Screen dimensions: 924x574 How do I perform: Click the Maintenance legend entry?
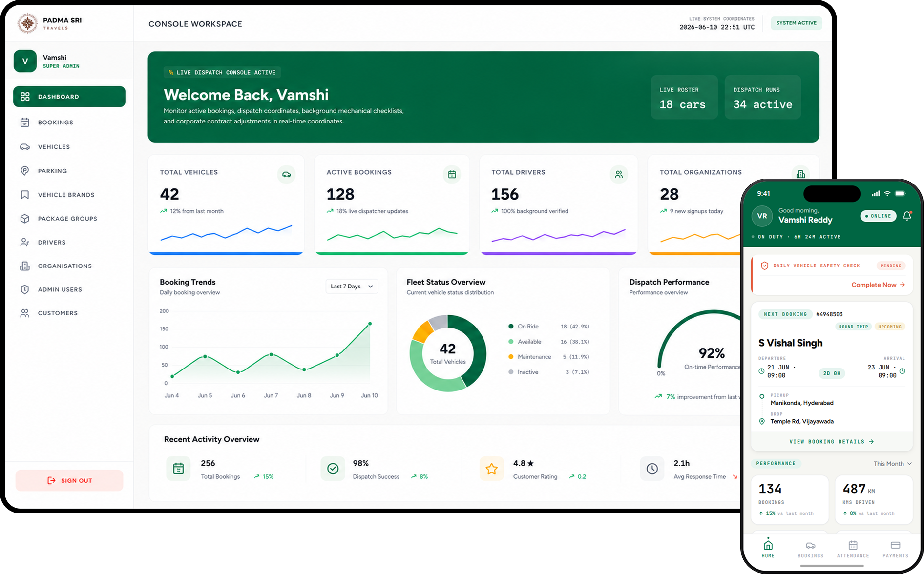pos(549,357)
